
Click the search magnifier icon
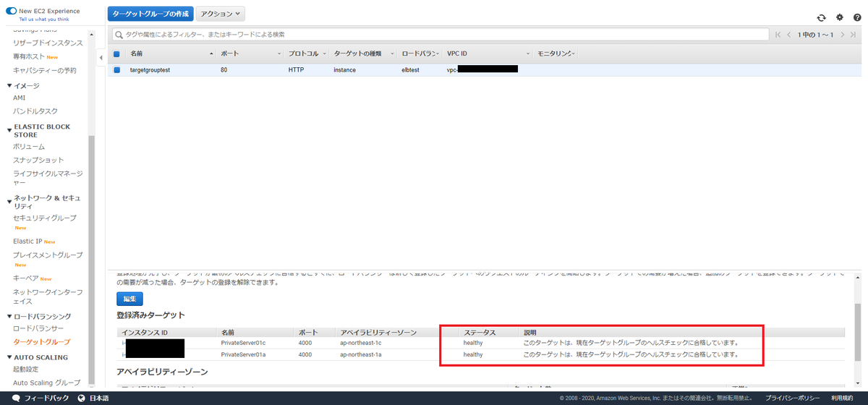coord(120,34)
